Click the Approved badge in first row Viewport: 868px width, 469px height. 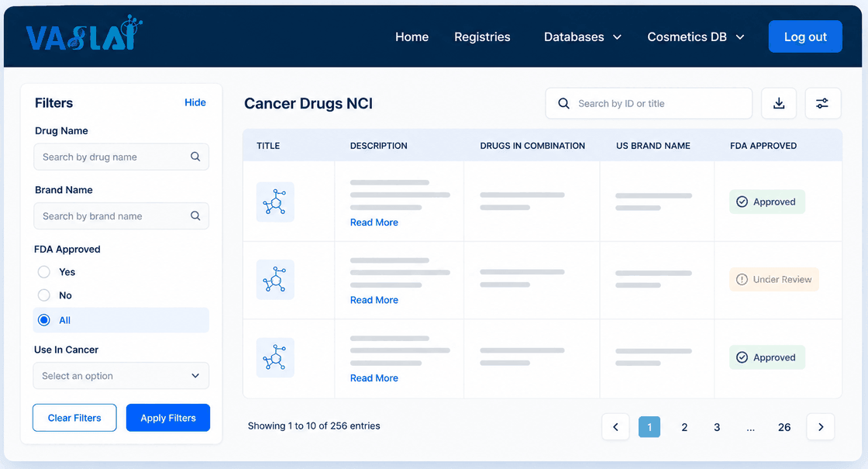point(767,202)
